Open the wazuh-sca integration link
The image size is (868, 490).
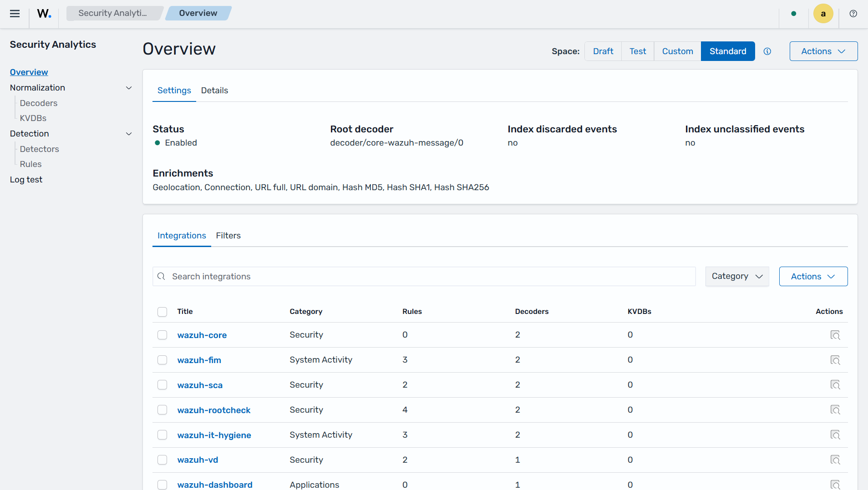click(x=200, y=385)
